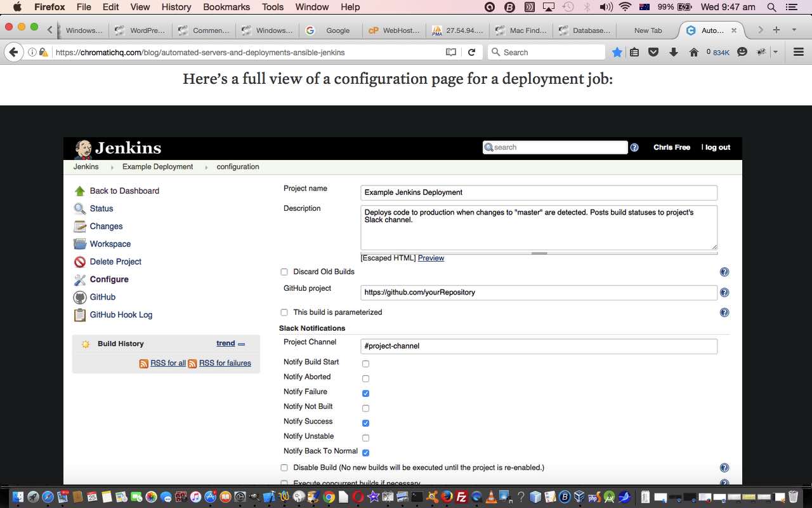Open Spotlight search in the menu bar

[772, 7]
